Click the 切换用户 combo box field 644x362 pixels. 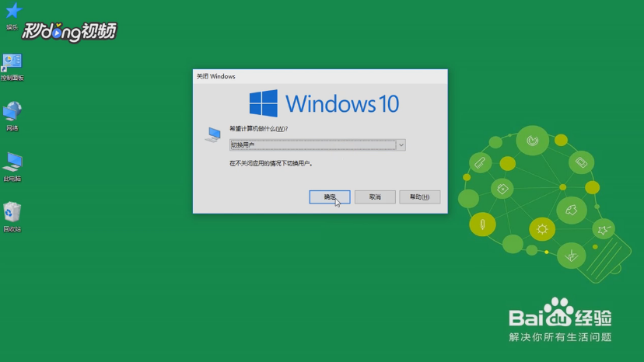point(317,145)
